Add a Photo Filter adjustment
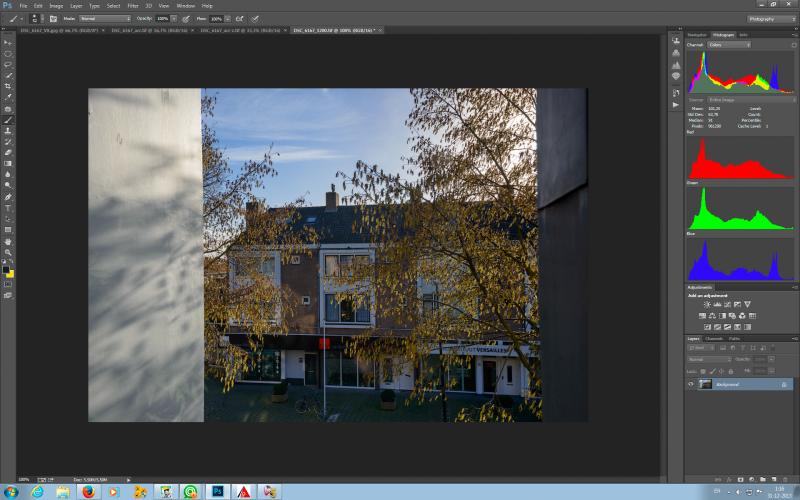 732,316
